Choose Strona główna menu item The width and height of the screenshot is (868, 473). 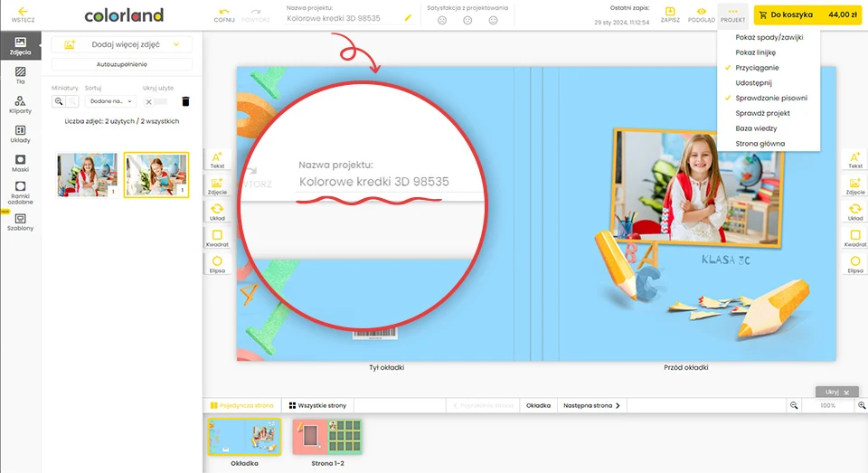click(x=760, y=144)
